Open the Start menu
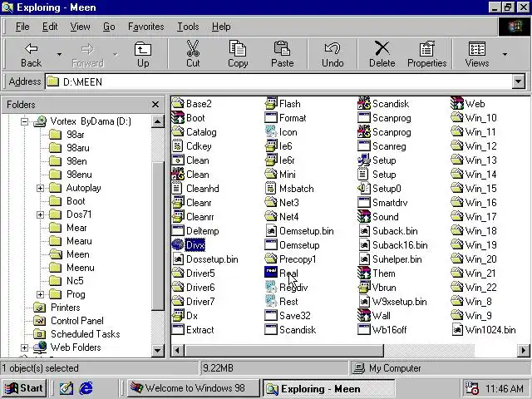The width and height of the screenshot is (532, 399). (24, 388)
